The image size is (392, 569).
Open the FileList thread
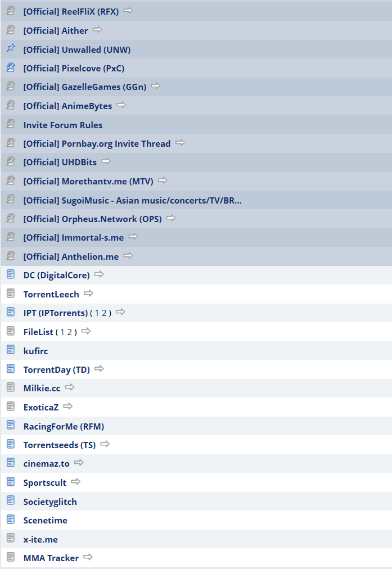38,332
